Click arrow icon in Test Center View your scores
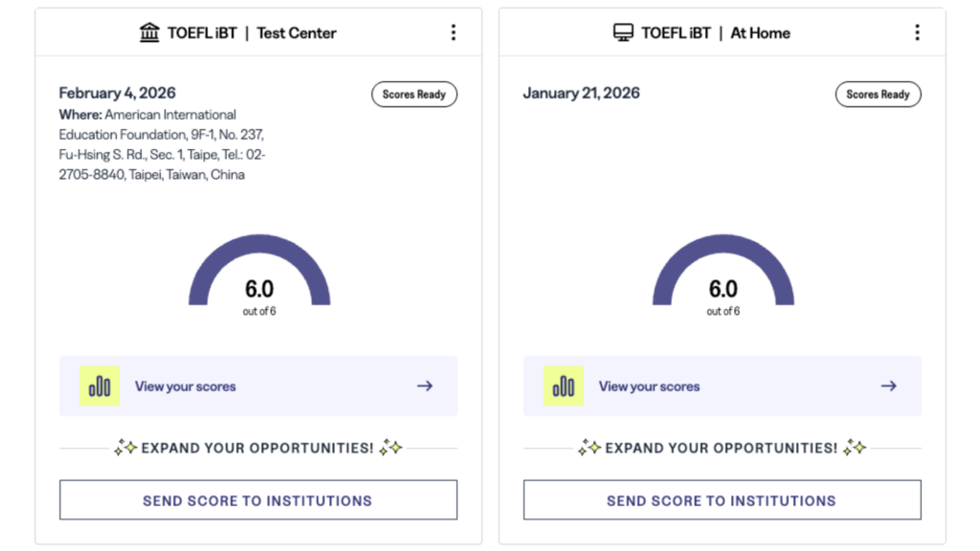 point(425,386)
